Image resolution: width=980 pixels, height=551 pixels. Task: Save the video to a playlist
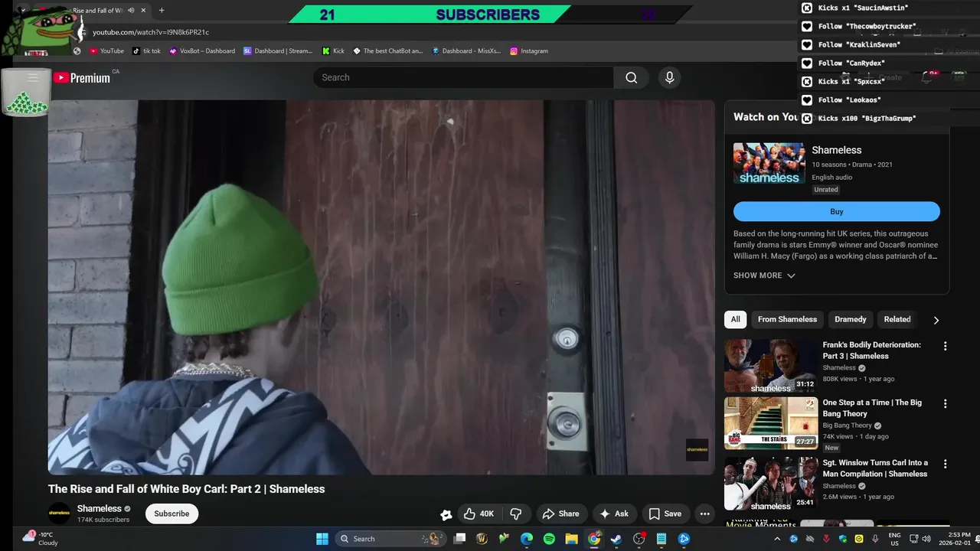665,514
